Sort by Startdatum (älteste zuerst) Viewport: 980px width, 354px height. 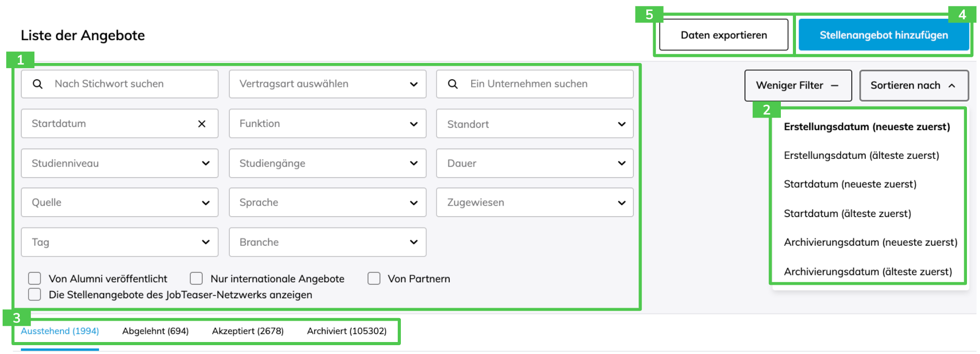pyautogui.click(x=848, y=213)
